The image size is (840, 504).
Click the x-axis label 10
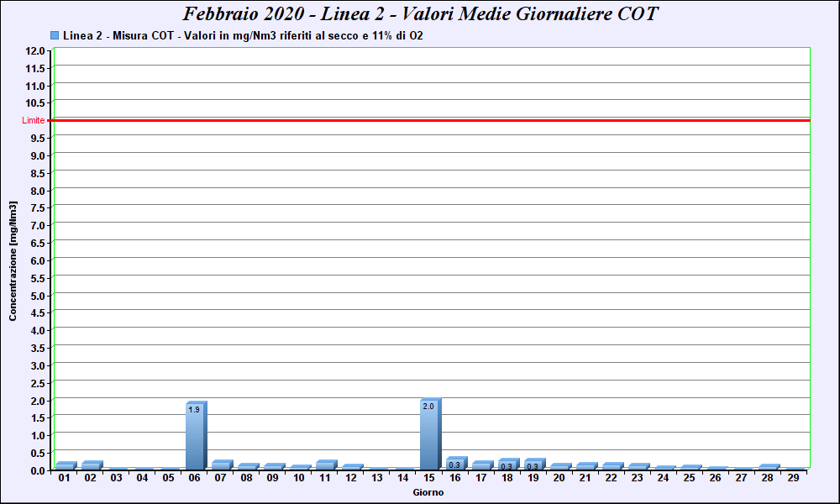point(299,478)
